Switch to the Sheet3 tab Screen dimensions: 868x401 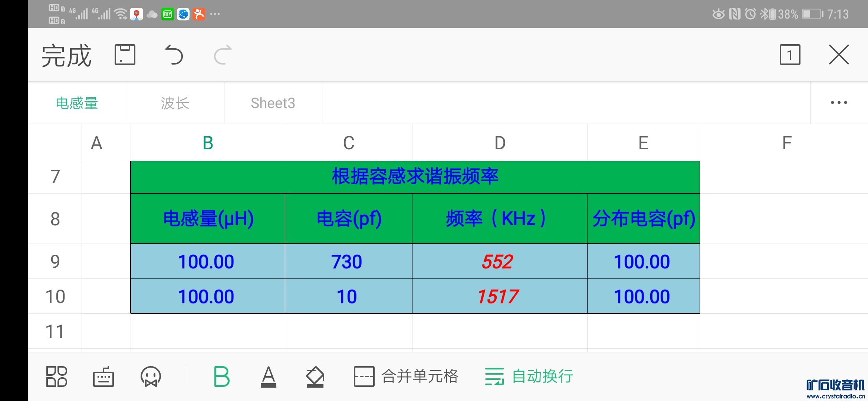coord(273,103)
